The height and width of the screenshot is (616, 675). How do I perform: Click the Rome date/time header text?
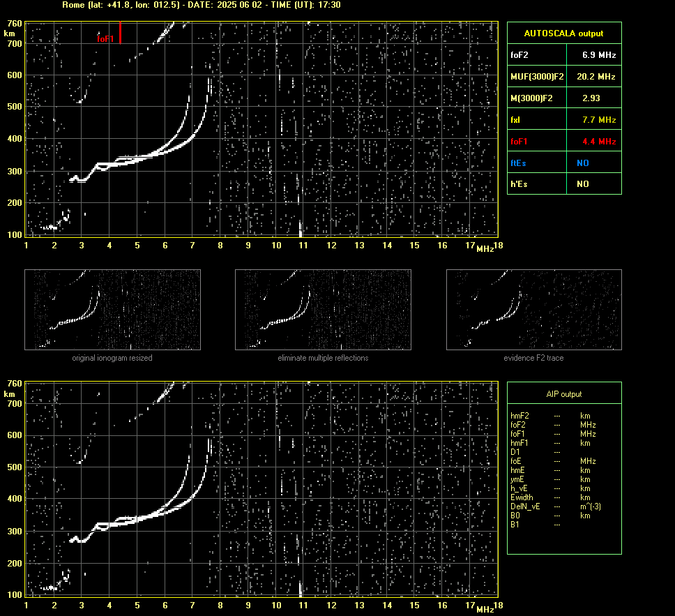(202, 5)
